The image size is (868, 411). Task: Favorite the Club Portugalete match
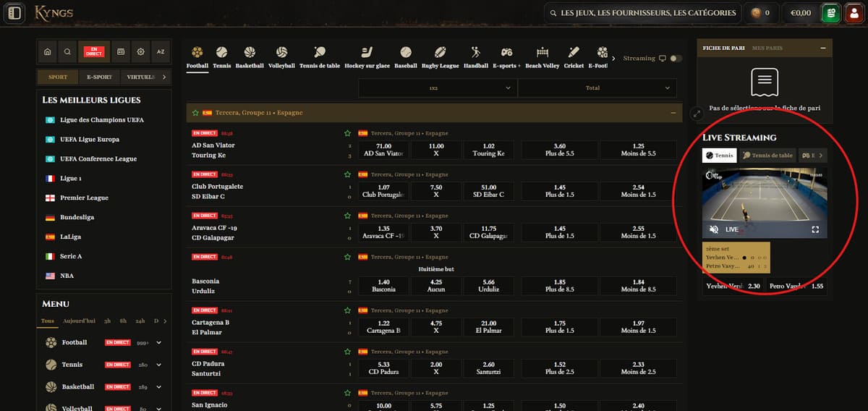coord(347,174)
